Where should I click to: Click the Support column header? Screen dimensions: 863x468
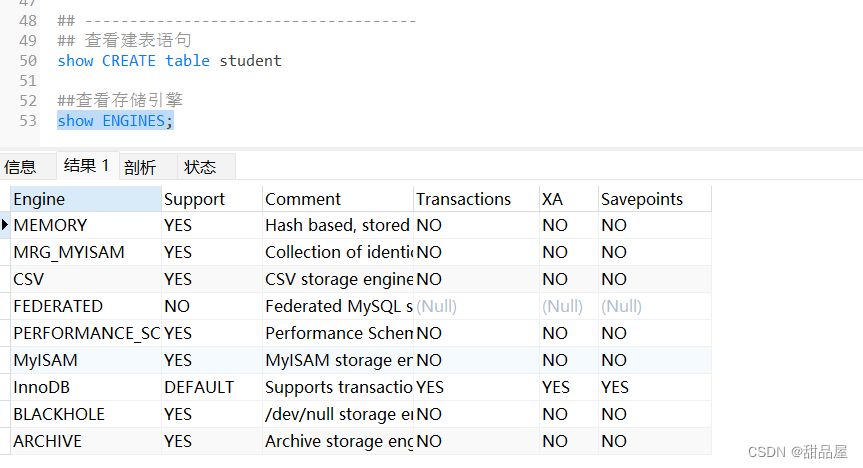(x=211, y=199)
